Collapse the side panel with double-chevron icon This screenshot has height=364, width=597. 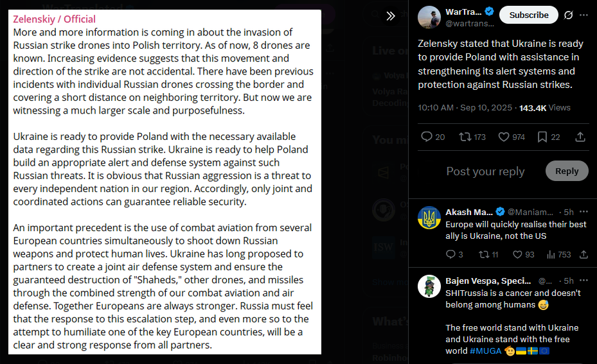tap(391, 16)
